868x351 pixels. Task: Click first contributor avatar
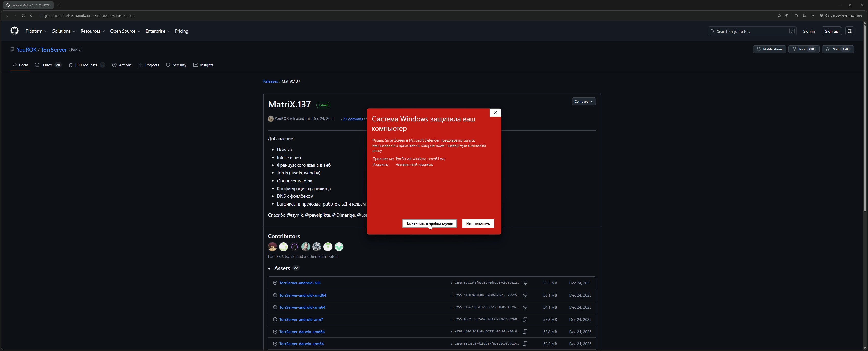point(272,247)
